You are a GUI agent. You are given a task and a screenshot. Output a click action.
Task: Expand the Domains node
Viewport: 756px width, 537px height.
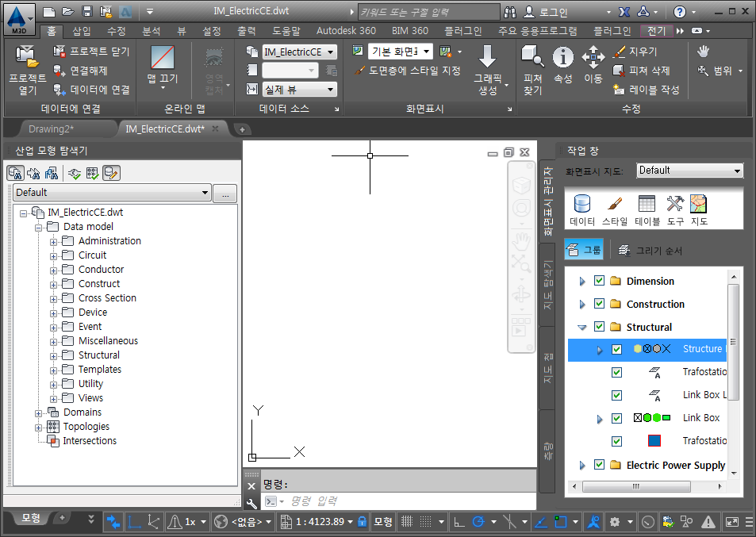[x=38, y=413]
